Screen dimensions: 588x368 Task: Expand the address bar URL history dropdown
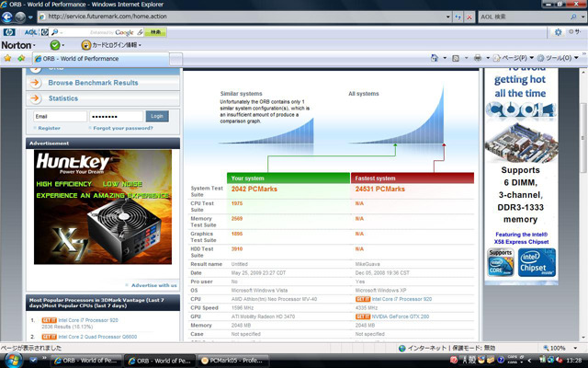pyautogui.click(x=448, y=17)
